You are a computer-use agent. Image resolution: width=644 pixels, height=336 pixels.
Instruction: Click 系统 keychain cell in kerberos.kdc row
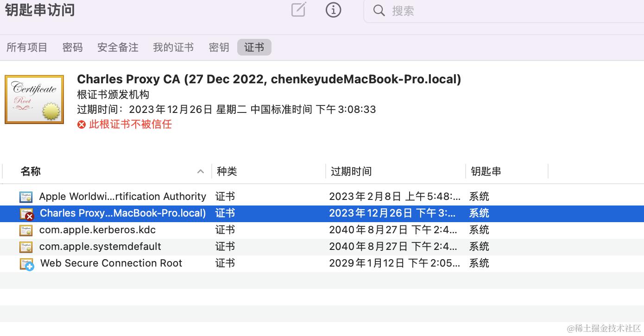pyautogui.click(x=479, y=230)
